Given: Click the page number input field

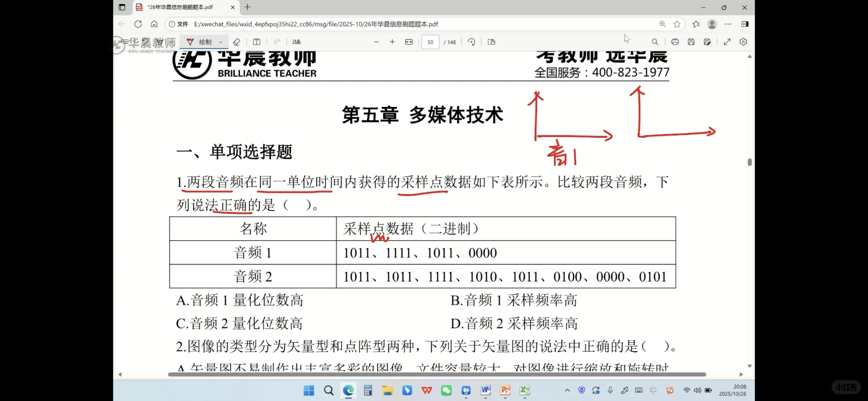Looking at the screenshot, I should click(x=430, y=42).
